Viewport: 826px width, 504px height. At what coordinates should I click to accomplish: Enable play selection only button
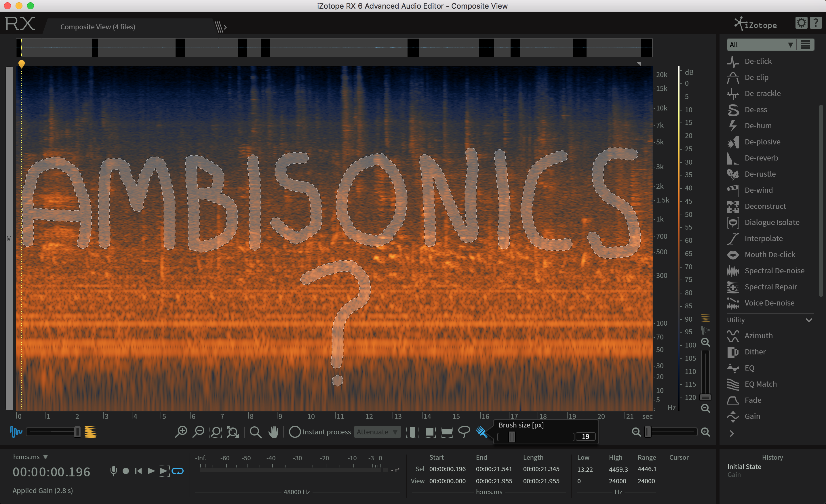coord(163,471)
